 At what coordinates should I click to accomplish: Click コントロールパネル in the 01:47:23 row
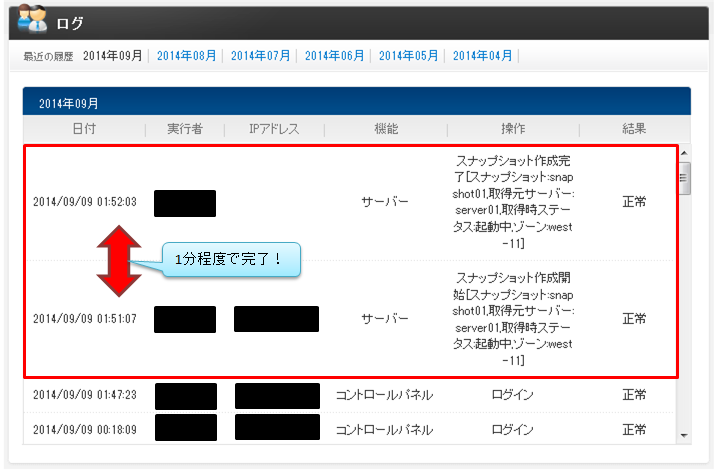pyautogui.click(x=384, y=395)
